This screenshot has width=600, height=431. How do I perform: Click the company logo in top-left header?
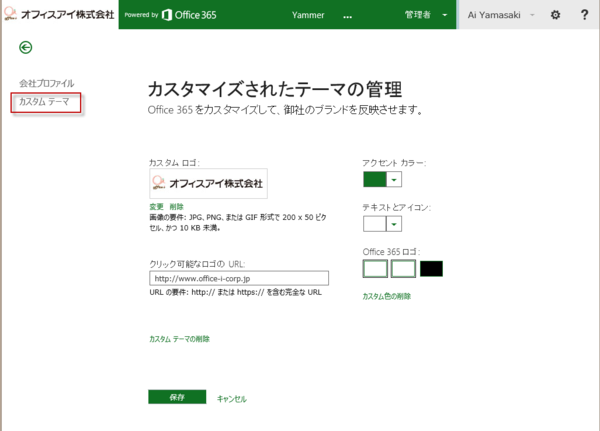tap(59, 14)
